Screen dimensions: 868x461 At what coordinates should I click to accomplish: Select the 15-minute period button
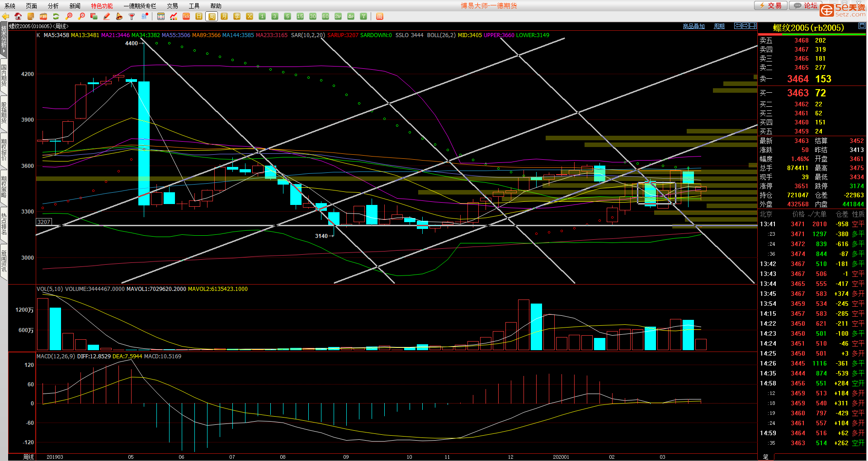tap(300, 16)
